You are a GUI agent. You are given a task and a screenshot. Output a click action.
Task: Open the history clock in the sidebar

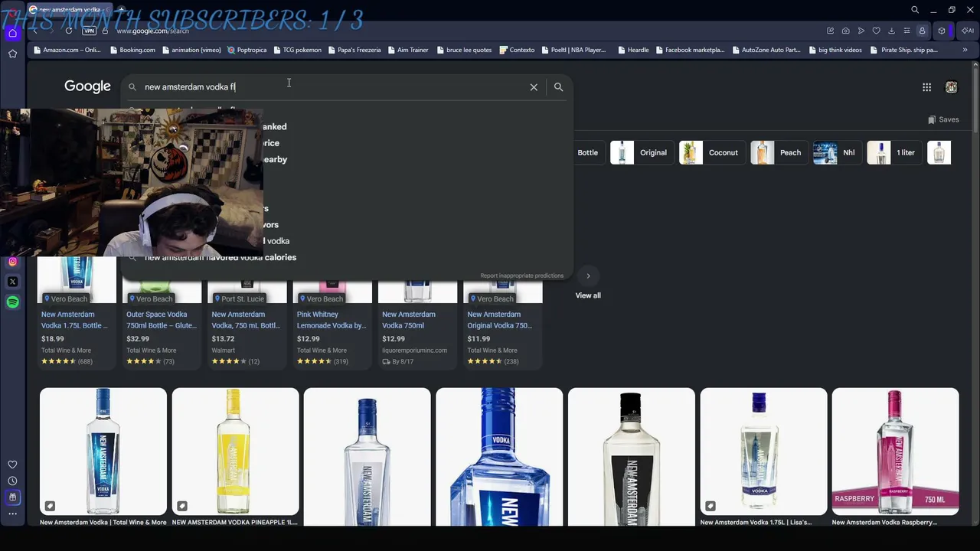[12, 481]
